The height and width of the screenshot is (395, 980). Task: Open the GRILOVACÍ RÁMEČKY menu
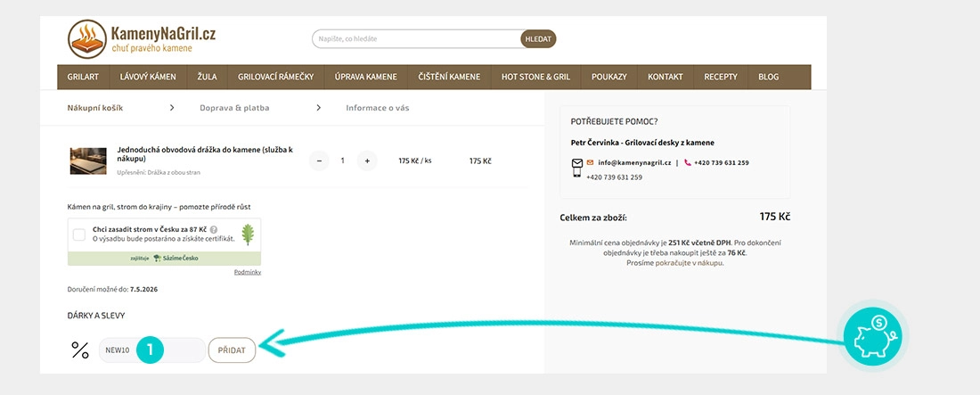click(x=275, y=77)
